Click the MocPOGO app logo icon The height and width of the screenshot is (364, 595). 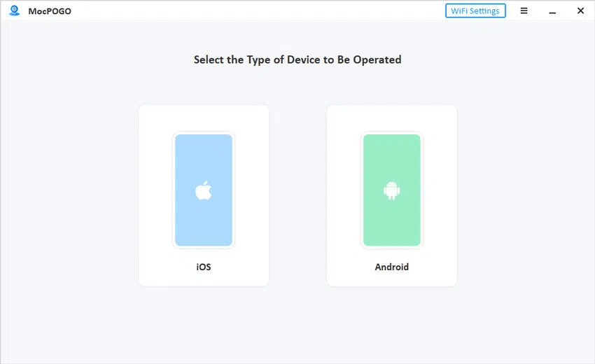[15, 10]
